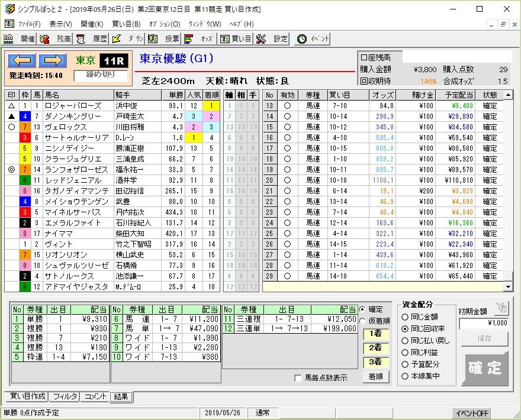Toggle 有効 circle for bet No 21
Screen dimensions: 521x420
point(287,191)
